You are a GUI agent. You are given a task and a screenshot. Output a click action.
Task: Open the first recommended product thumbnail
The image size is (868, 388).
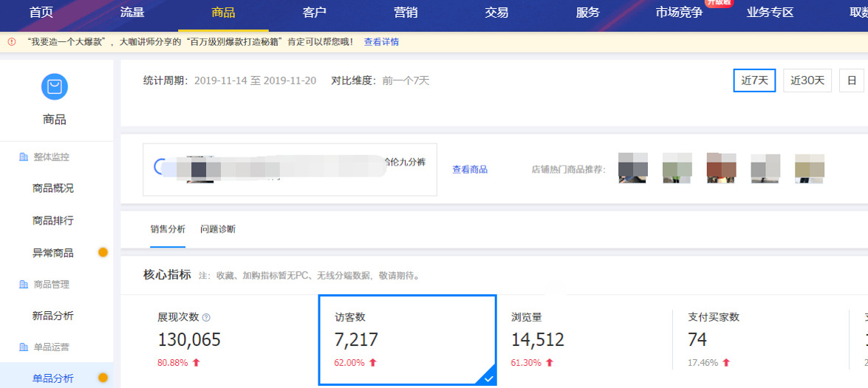point(632,169)
